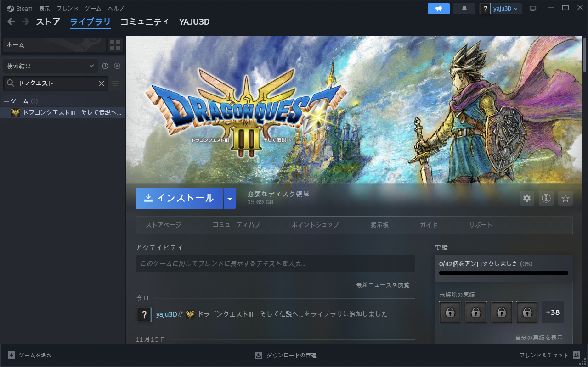Toggle sort by recent activity clock icon
This screenshot has height=367, width=588.
105,66
